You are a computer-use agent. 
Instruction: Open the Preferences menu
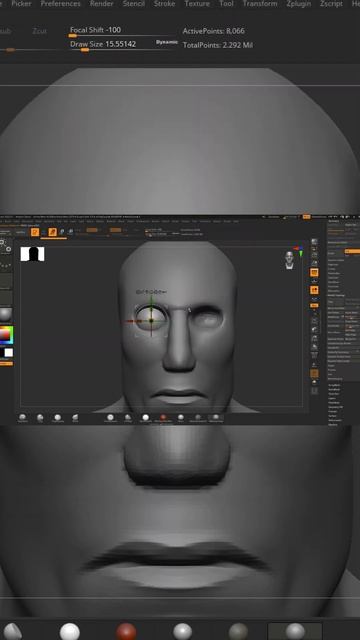click(60, 4)
